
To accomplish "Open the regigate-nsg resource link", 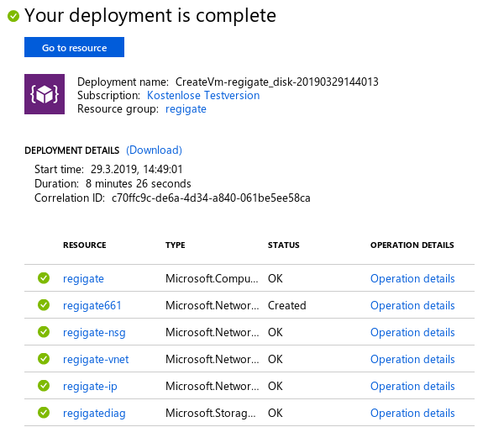I will click(x=94, y=332).
